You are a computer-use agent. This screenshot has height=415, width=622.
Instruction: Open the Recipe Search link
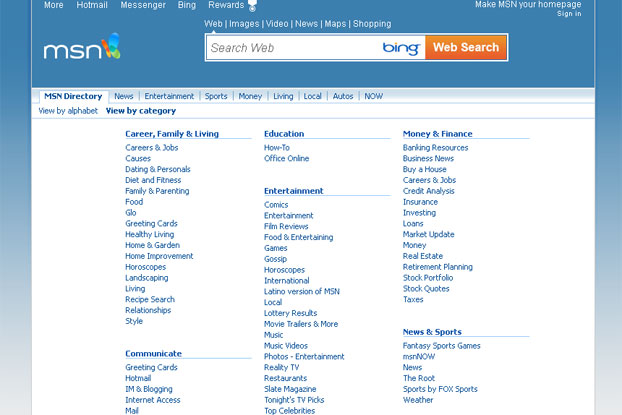[x=150, y=300]
